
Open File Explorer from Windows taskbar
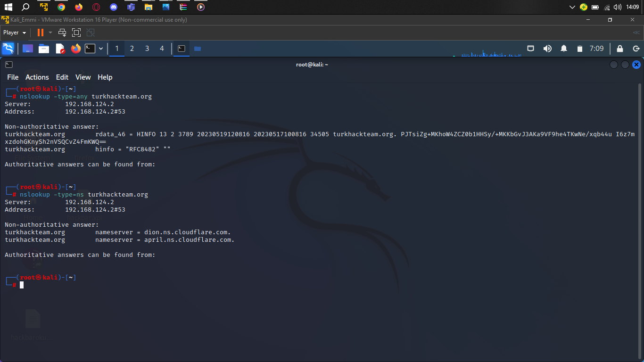point(149,7)
